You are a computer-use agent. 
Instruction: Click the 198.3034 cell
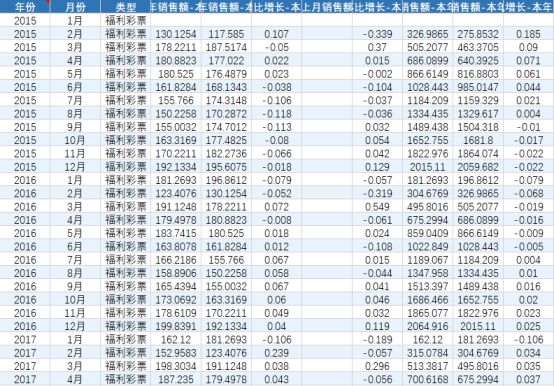pyautogui.click(x=176, y=367)
